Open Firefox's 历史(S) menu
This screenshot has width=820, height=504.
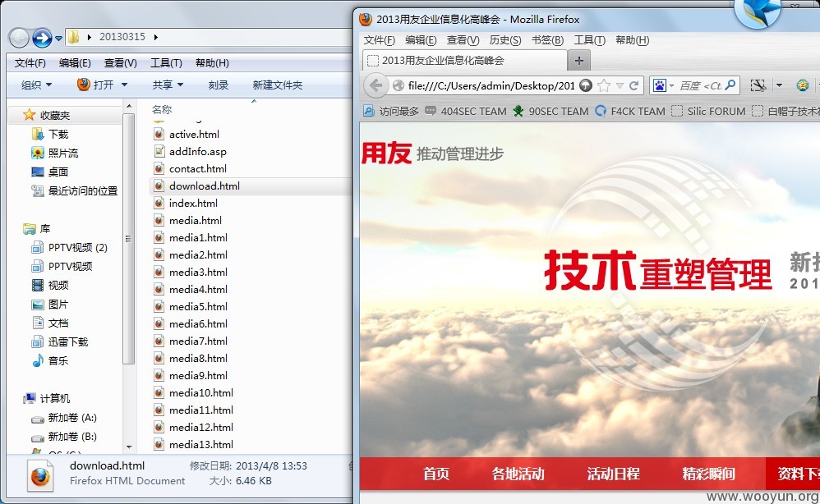tap(504, 40)
